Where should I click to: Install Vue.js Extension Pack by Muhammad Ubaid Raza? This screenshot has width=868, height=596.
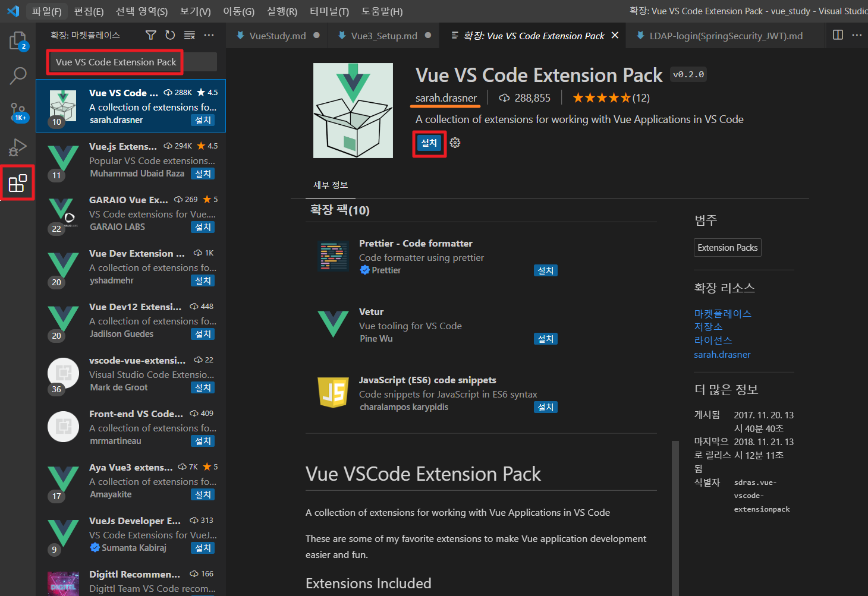(x=203, y=174)
